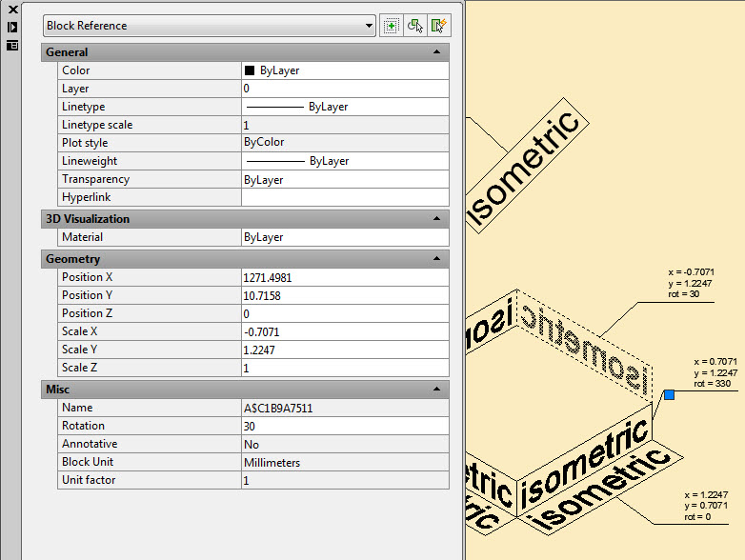Collapse the 3D Visualization section
Image resolution: width=745 pixels, height=560 pixels.
tap(436, 218)
